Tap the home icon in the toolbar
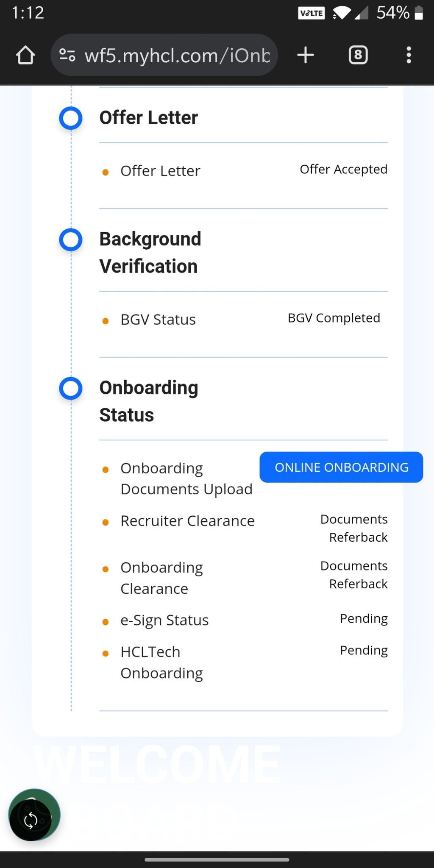The height and width of the screenshot is (868, 434). [x=25, y=55]
